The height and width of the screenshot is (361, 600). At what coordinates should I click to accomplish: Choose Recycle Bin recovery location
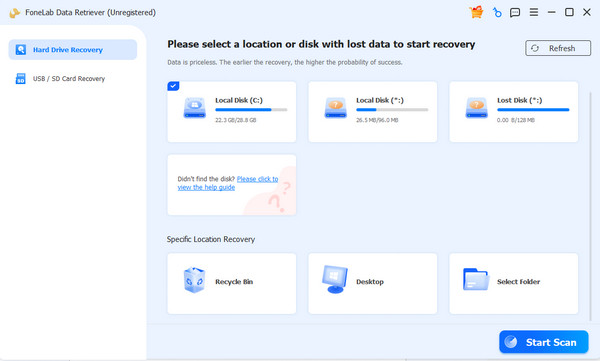pos(232,284)
